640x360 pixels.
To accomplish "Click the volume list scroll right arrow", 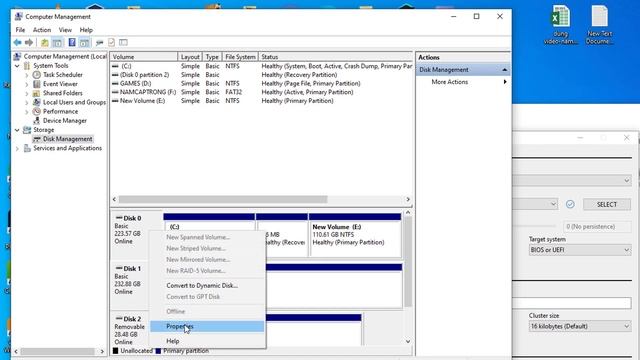I will (408, 199).
